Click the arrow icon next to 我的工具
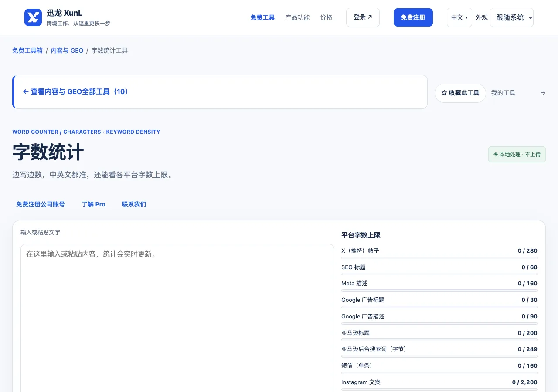Screen dimensions: 558x392 tap(543, 93)
